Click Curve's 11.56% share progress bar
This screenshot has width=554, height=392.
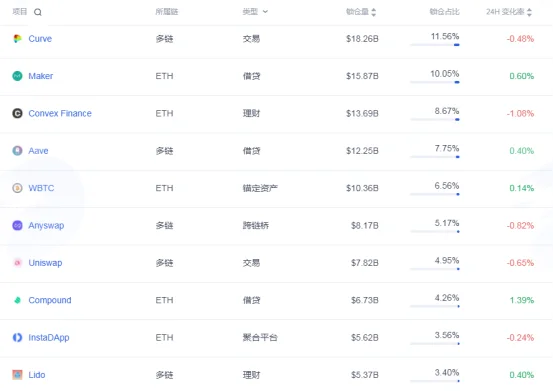[435, 45]
